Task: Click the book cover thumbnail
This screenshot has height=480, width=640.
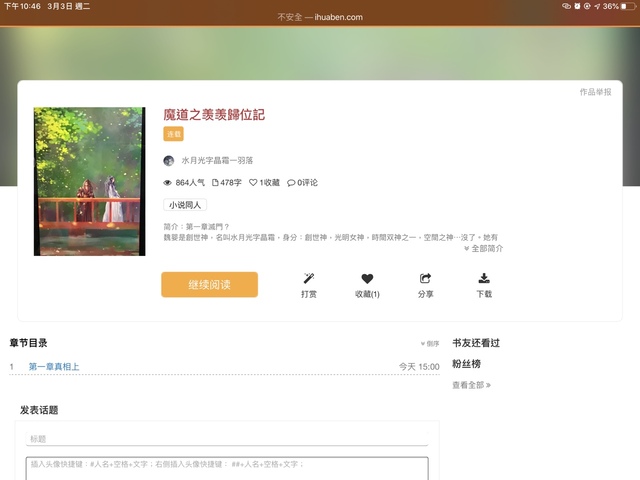Action: (x=89, y=181)
